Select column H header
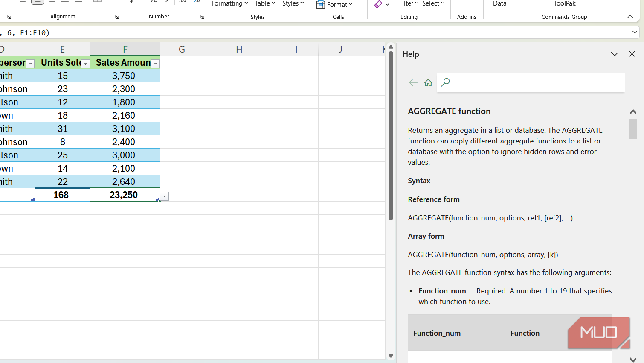This screenshot has width=644, height=363. click(239, 49)
